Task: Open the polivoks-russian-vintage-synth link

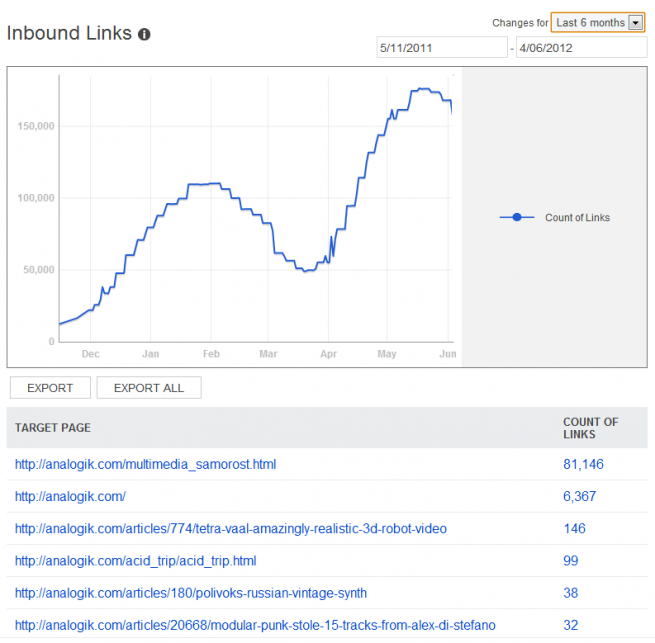Action: point(191,593)
